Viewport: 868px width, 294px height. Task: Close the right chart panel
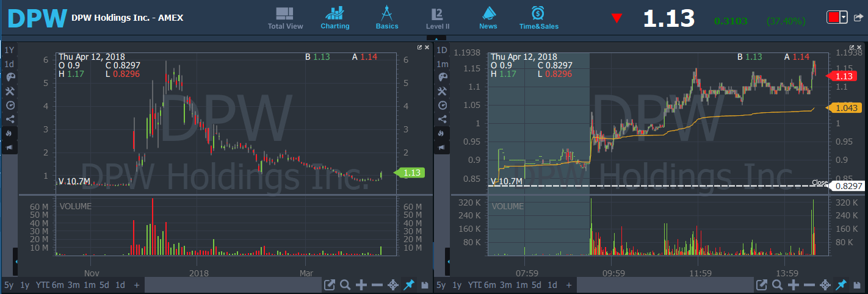[859, 47]
